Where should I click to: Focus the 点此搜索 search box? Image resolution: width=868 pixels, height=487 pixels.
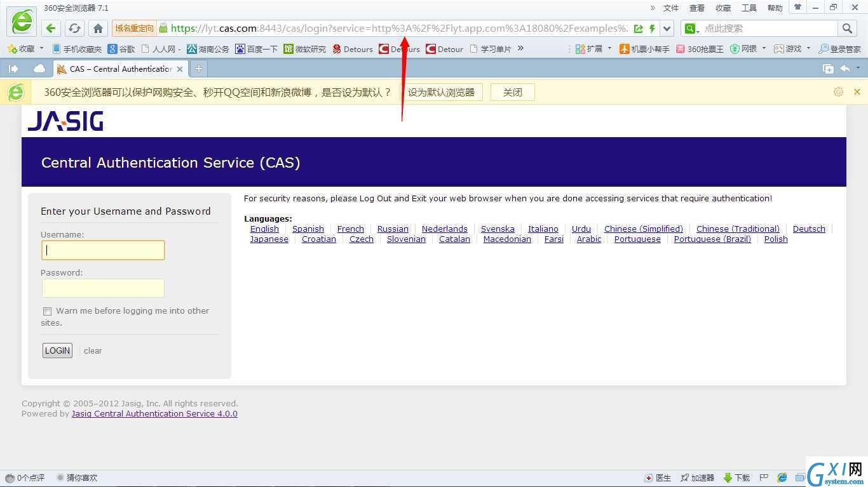point(769,29)
